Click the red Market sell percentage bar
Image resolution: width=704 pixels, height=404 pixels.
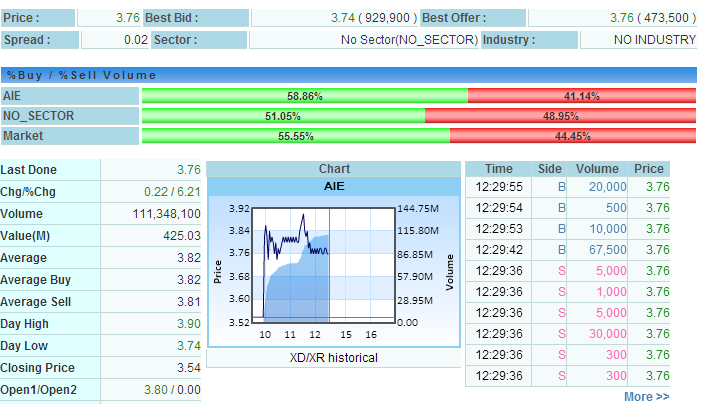573,136
